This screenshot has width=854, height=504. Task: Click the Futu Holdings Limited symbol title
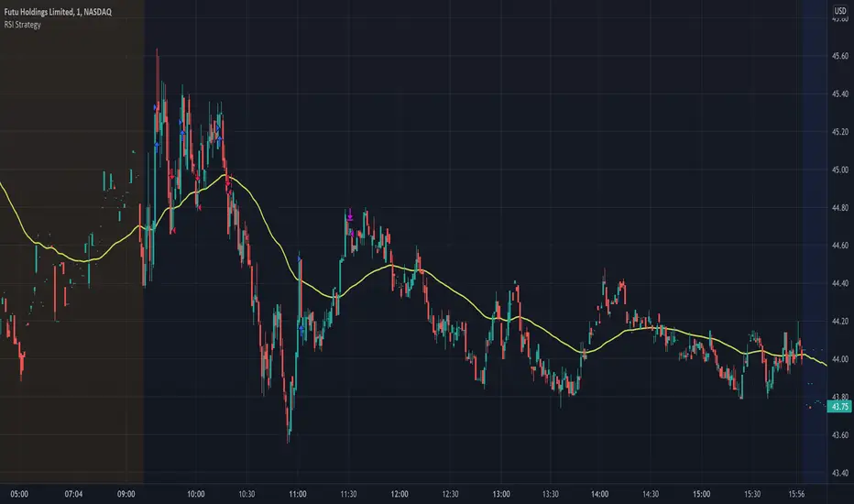58,11
